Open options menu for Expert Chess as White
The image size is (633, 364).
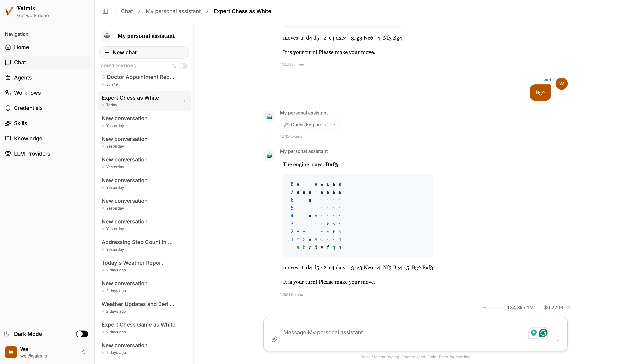(x=184, y=101)
